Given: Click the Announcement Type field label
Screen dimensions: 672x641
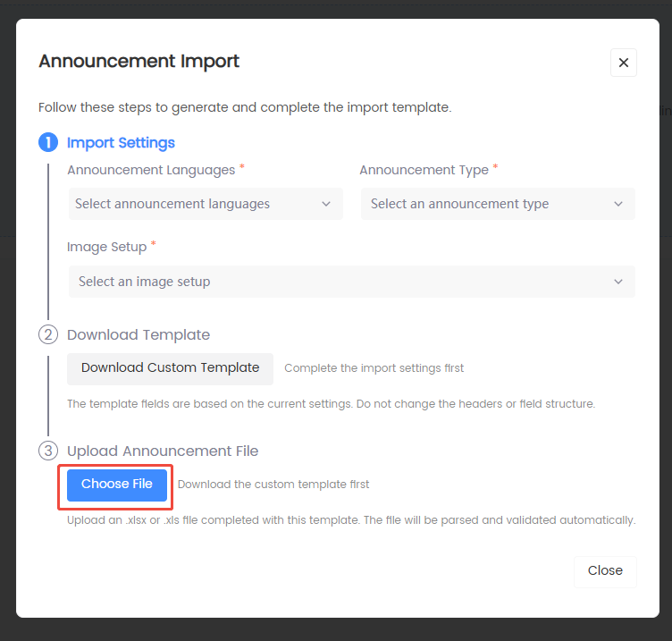Looking at the screenshot, I should (x=424, y=170).
